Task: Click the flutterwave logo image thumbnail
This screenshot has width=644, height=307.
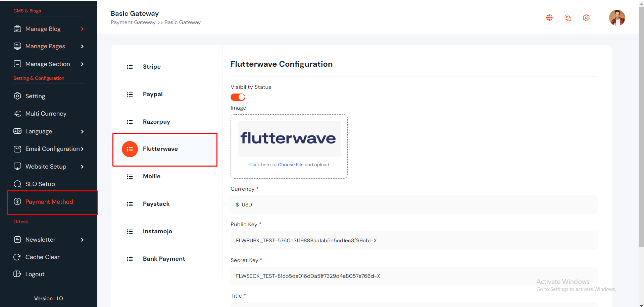Action: [289, 139]
